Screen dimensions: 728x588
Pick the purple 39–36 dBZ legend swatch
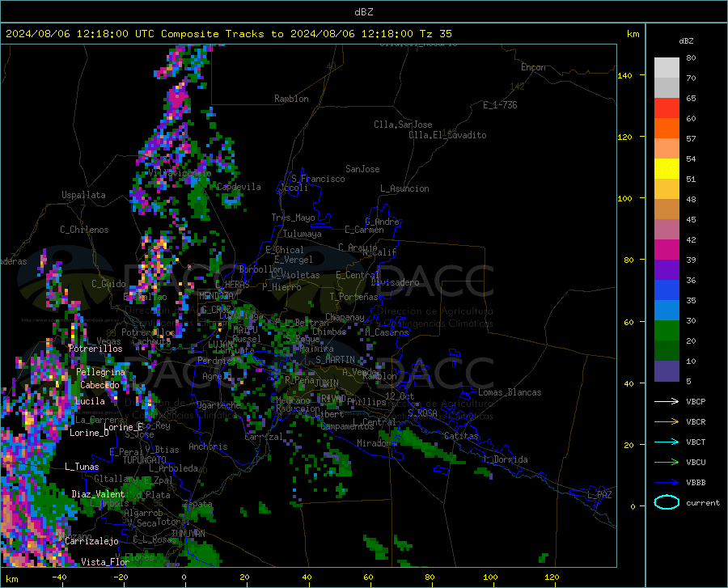(667, 270)
